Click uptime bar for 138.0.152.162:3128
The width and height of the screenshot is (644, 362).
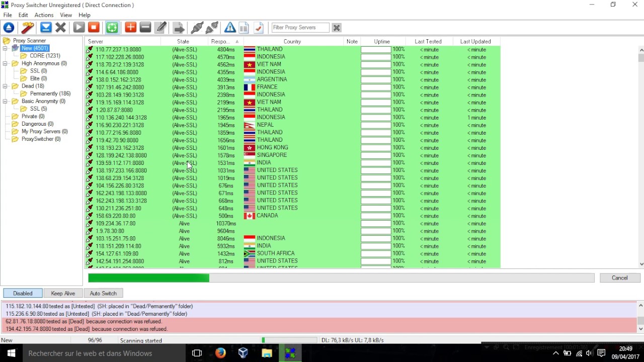click(376, 79)
